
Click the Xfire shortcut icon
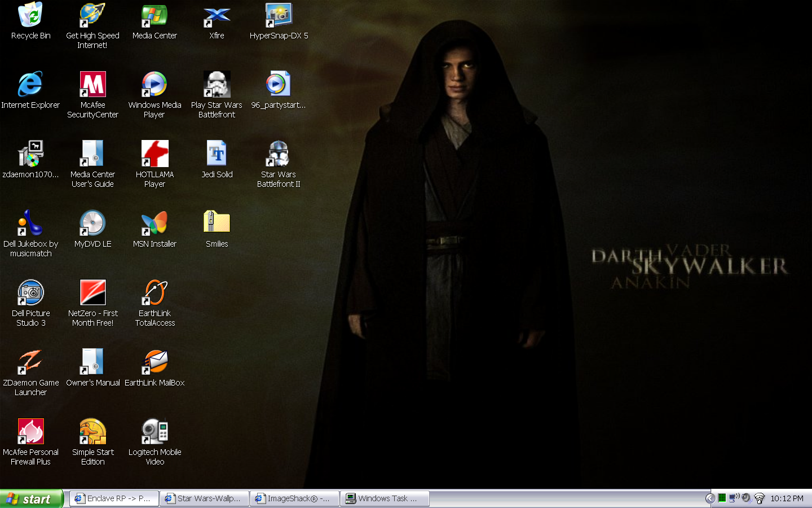point(217,16)
